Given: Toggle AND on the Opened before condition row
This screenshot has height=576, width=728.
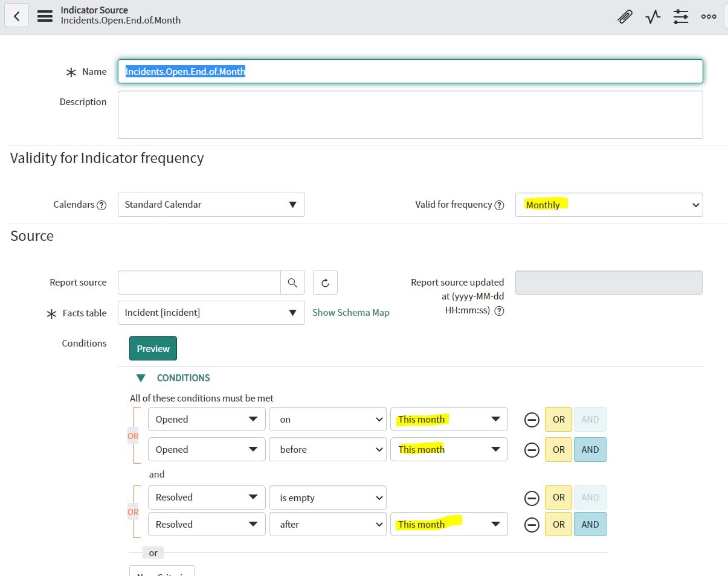Looking at the screenshot, I should 590,449.
